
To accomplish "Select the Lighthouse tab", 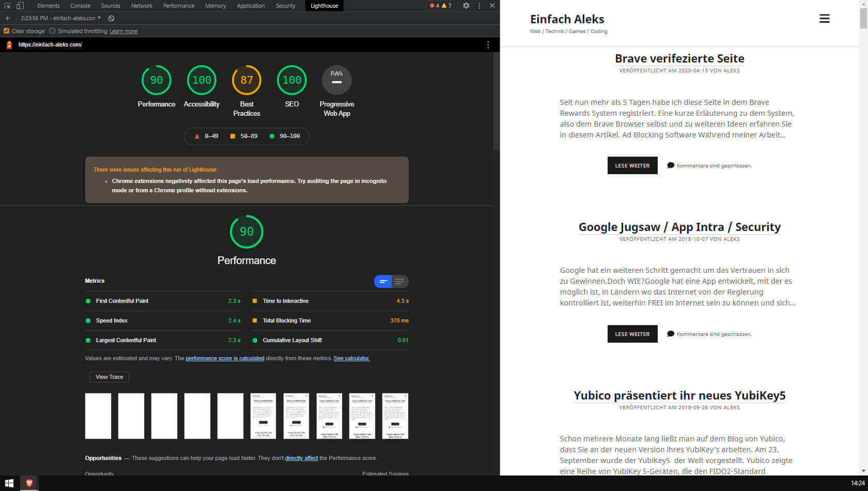I will pyautogui.click(x=324, y=6).
